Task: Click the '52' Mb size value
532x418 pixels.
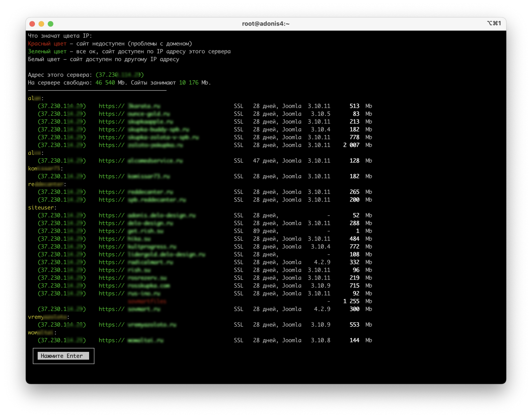Action: coord(356,215)
